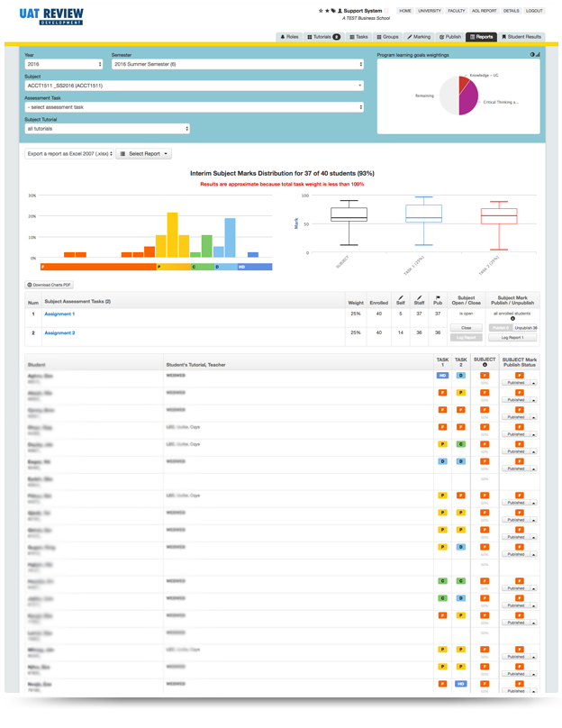Click the AOL REPORT menu item
This screenshot has width=562, height=728.
coord(484,11)
